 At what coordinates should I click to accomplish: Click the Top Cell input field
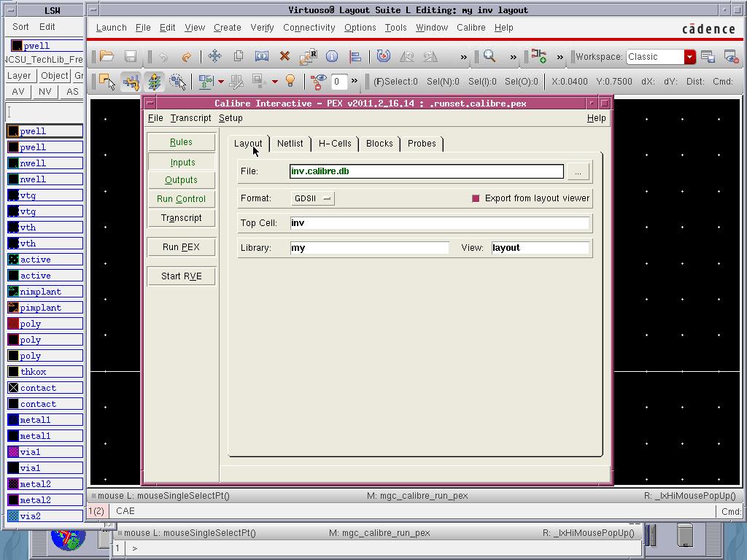click(439, 223)
